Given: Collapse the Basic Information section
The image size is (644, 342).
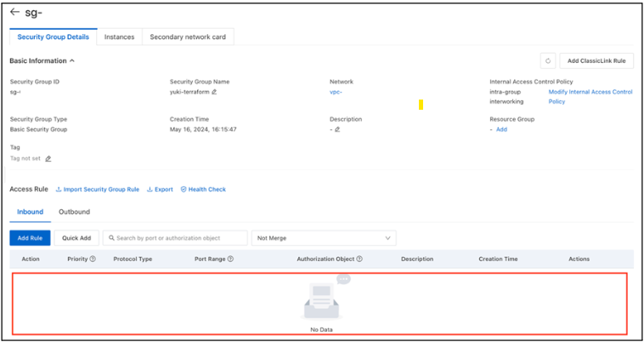Looking at the screenshot, I should (x=72, y=61).
